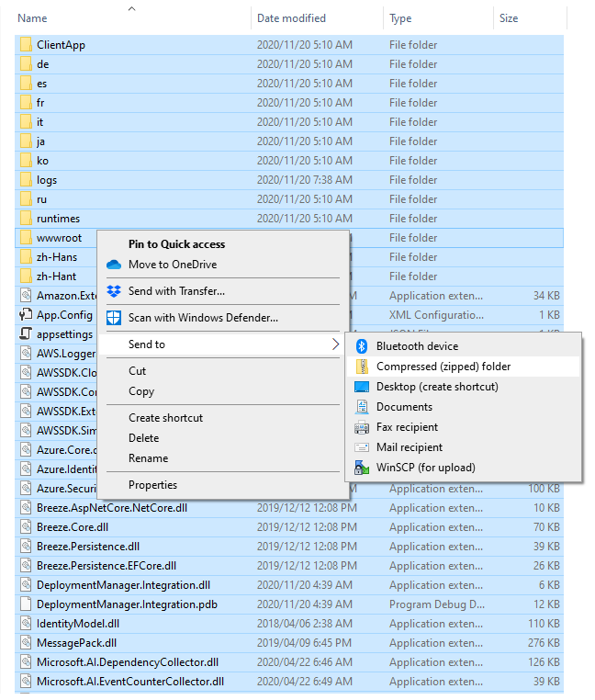Open Properties from the context menu
Screen dimensions: 595x700
[152, 485]
